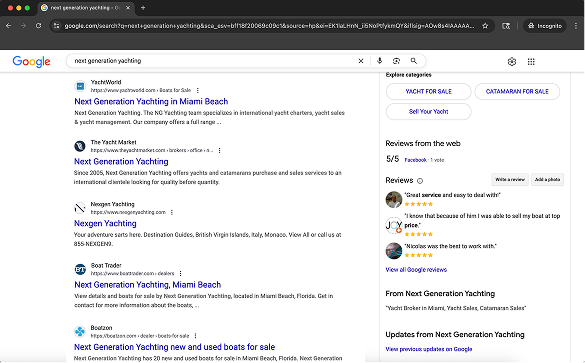Click the Google logo
The height and width of the screenshot is (363, 585).
click(x=31, y=62)
